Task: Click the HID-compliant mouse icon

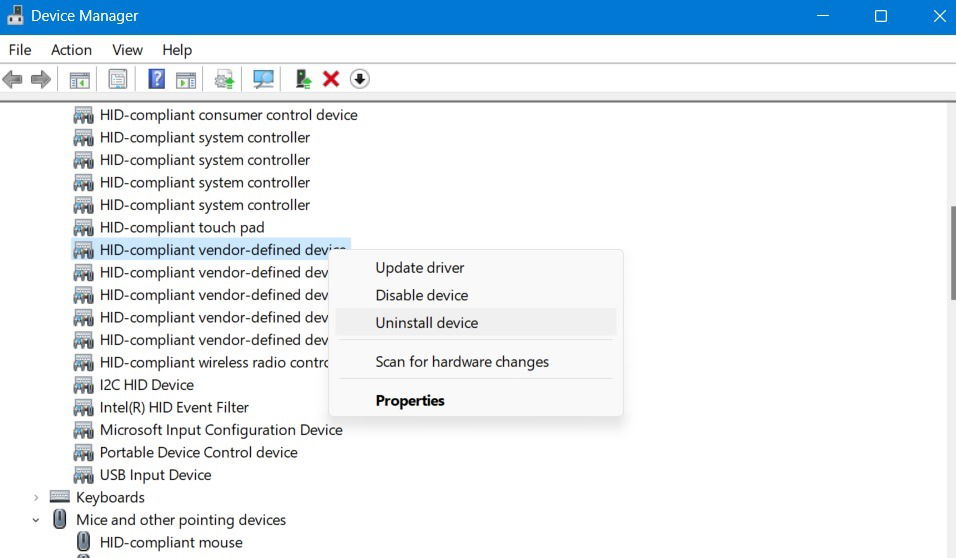Action: click(84, 542)
